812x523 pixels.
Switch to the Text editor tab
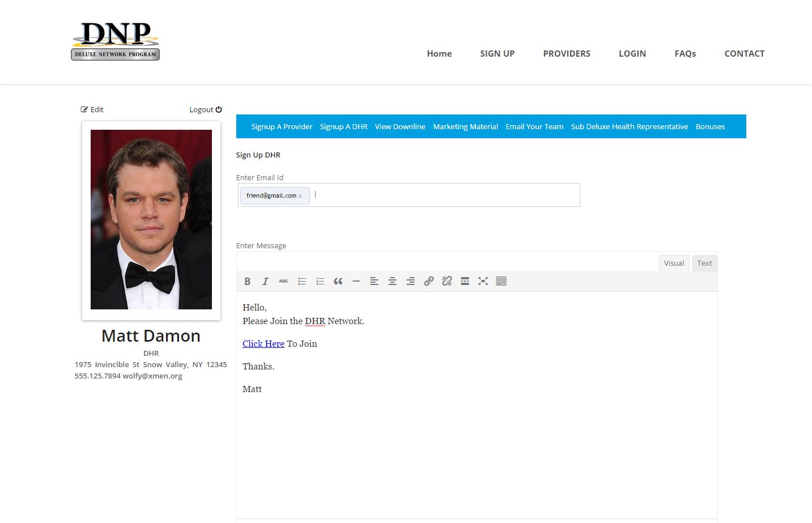tap(704, 263)
